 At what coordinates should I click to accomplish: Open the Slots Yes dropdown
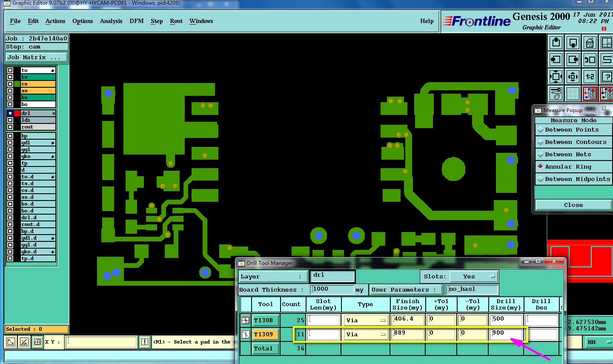[x=474, y=277]
